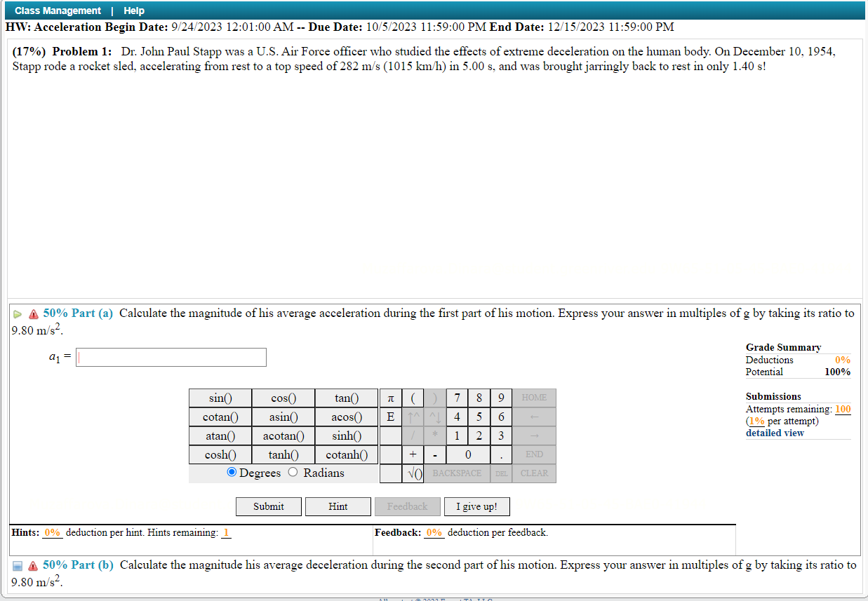Click inside the a1 answer input field
This screenshot has height=601, width=868.
pos(171,357)
